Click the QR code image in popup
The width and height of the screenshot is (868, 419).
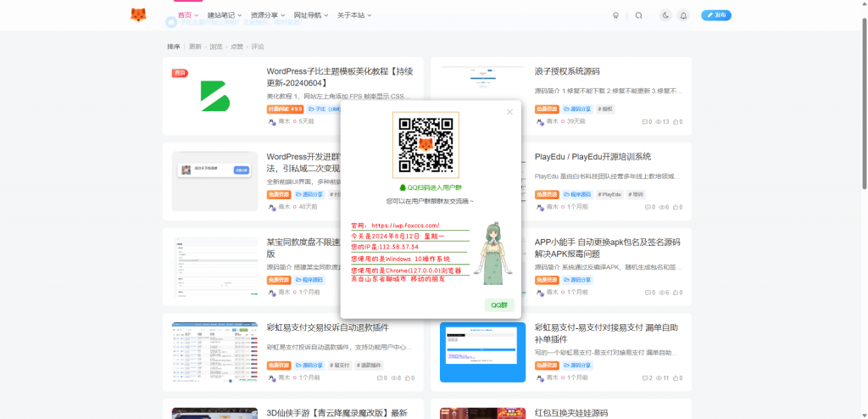coord(426,145)
